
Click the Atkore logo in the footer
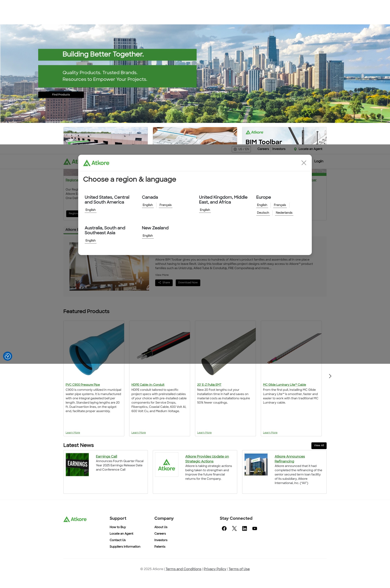pos(75,519)
